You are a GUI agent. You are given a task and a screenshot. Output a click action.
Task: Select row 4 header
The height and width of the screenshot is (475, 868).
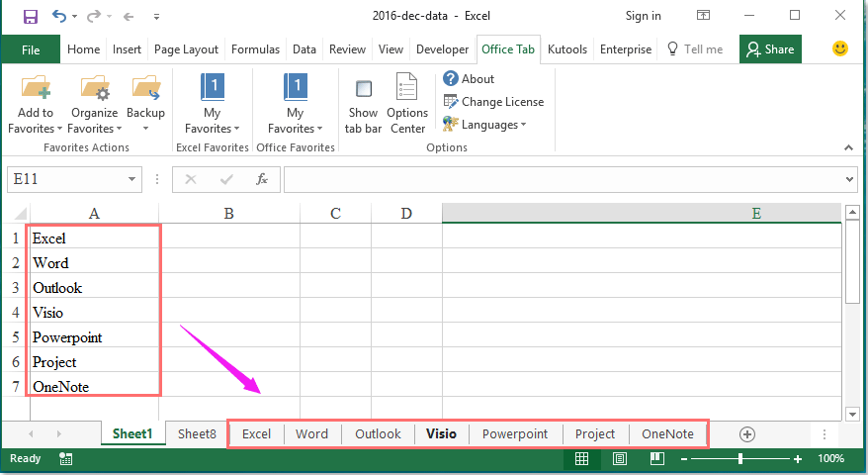coord(16,313)
